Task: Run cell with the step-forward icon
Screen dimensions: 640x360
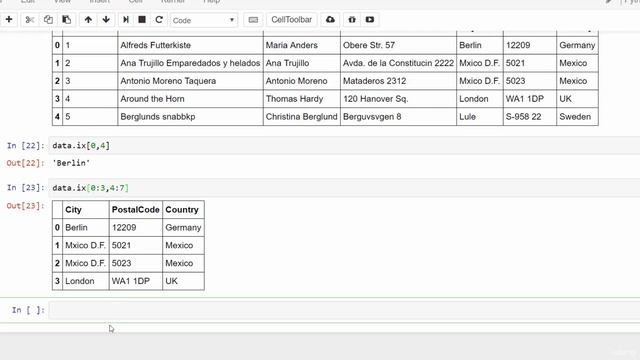Action: pyautogui.click(x=126, y=20)
